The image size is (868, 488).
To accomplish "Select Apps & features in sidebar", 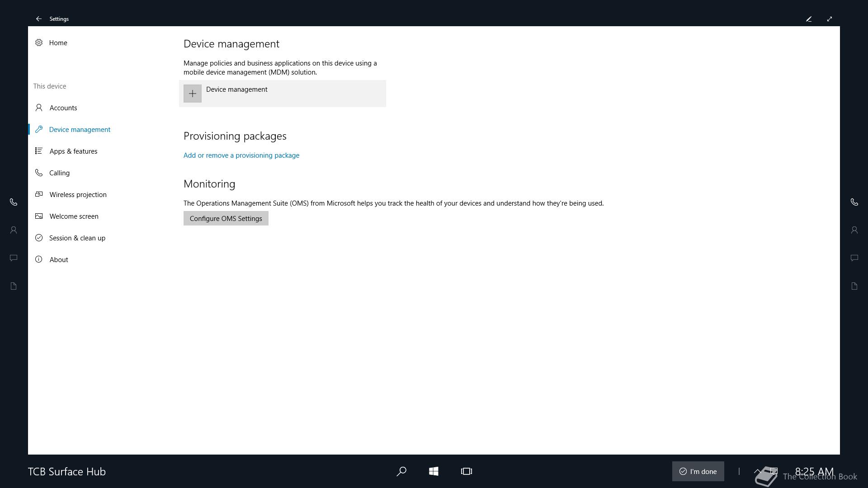I will [73, 151].
